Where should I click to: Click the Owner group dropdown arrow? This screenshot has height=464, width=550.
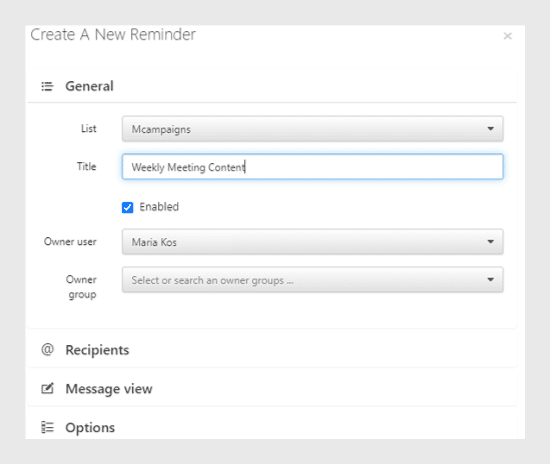tap(490, 280)
